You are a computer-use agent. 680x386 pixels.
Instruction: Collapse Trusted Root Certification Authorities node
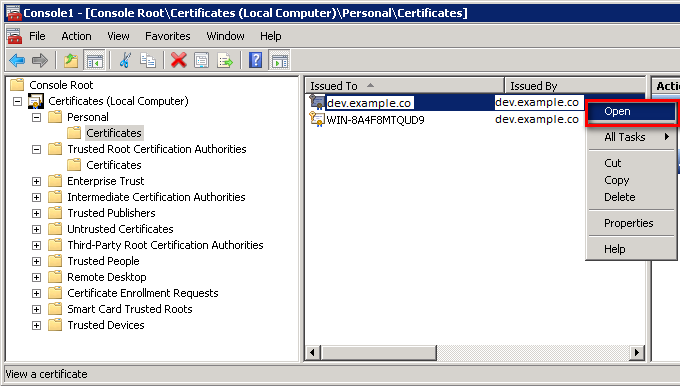tap(36, 150)
